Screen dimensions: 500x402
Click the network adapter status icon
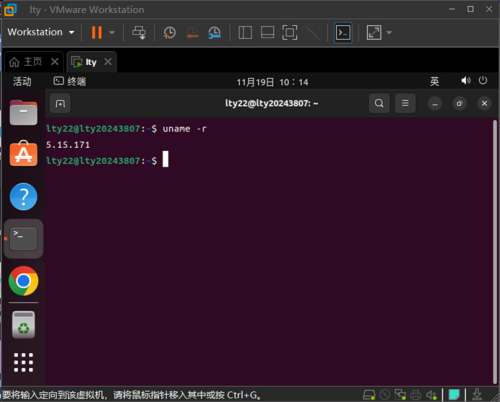click(x=400, y=395)
